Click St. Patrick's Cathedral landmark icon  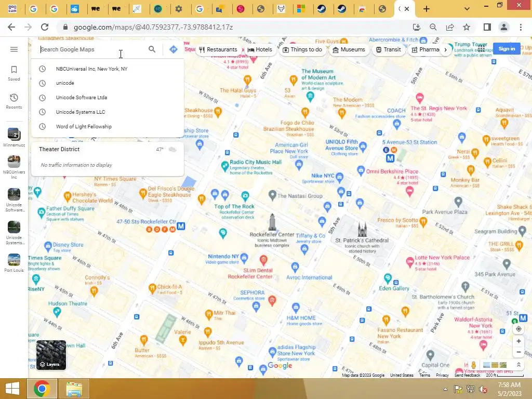(362, 229)
